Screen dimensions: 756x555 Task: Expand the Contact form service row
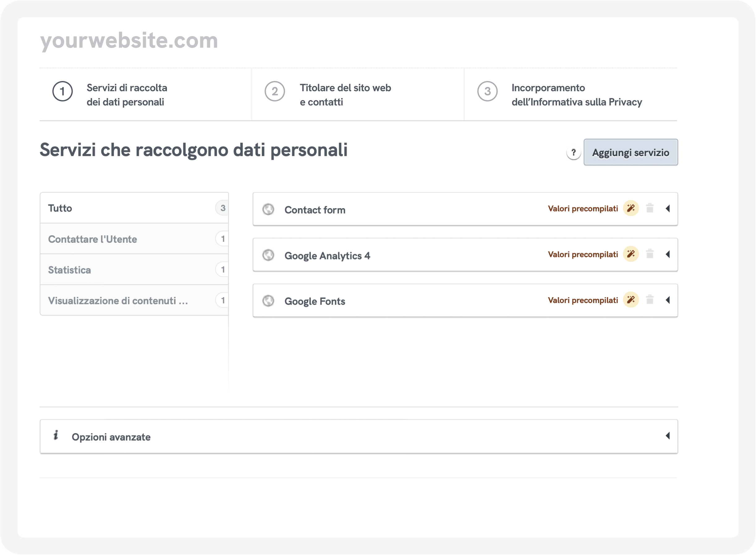668,209
